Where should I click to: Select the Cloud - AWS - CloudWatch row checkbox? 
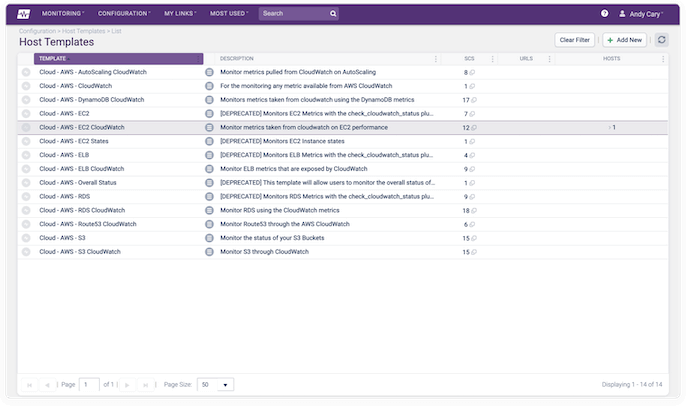(26, 86)
